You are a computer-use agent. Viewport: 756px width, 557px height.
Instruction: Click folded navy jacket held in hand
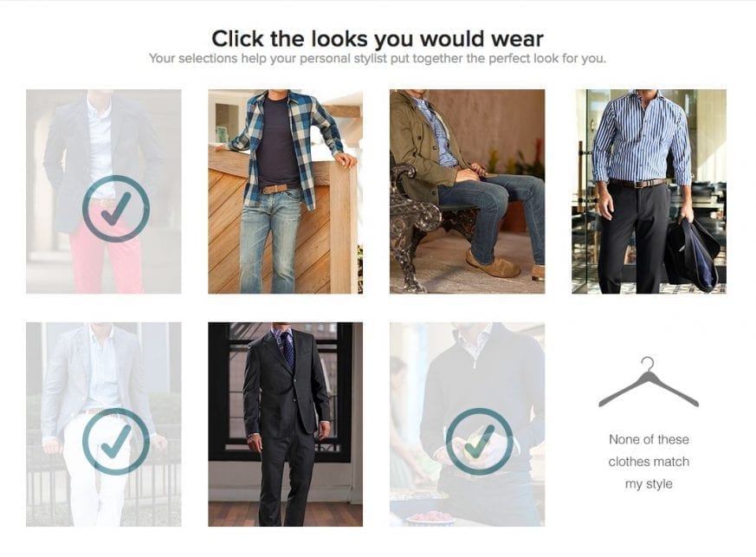(x=694, y=253)
